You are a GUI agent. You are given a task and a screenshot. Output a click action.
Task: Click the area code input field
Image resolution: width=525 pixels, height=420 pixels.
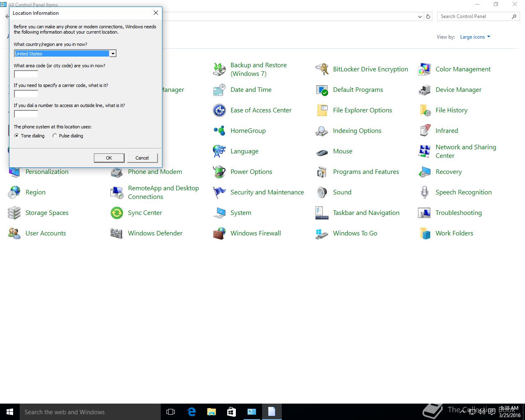tap(26, 74)
